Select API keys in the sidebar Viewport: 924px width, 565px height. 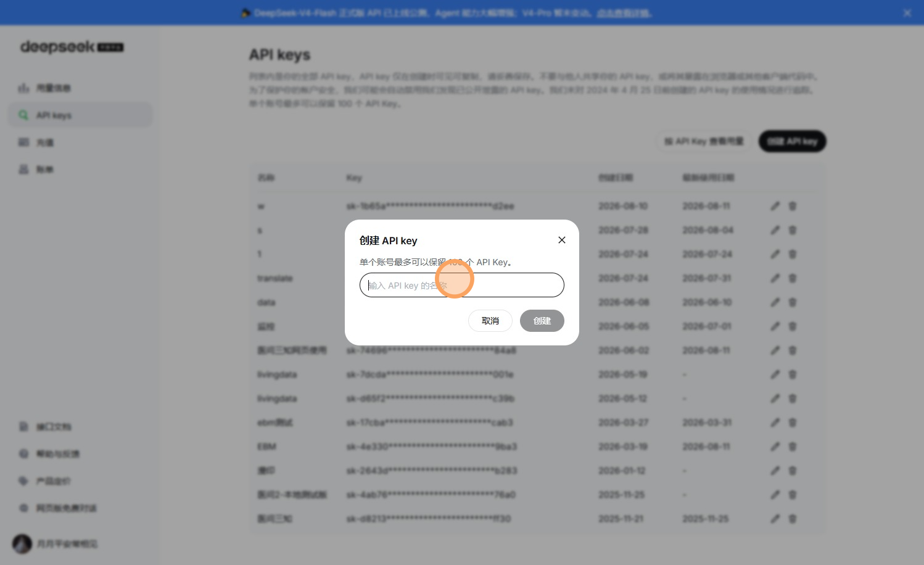click(x=80, y=115)
